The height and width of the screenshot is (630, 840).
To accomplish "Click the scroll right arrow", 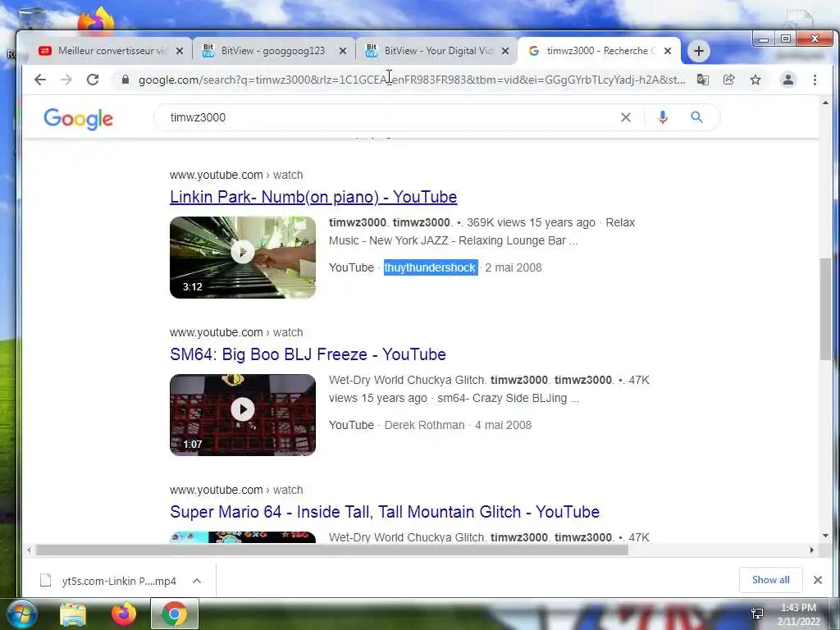I will (x=811, y=550).
